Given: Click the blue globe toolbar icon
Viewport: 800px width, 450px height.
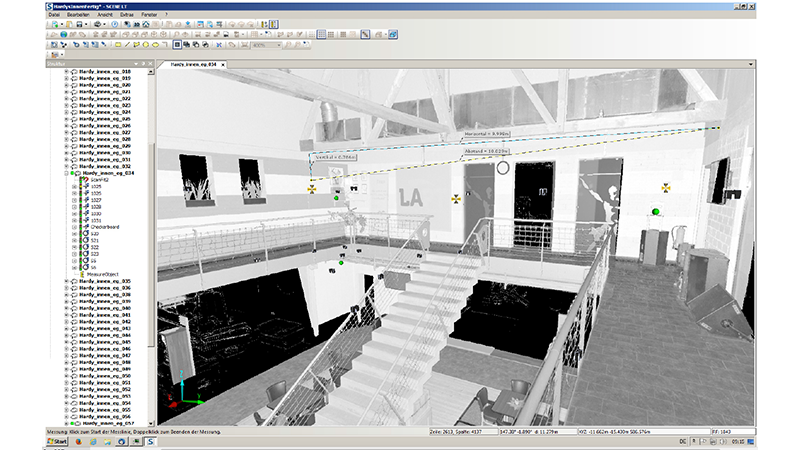Looking at the screenshot, I should tap(64, 34).
